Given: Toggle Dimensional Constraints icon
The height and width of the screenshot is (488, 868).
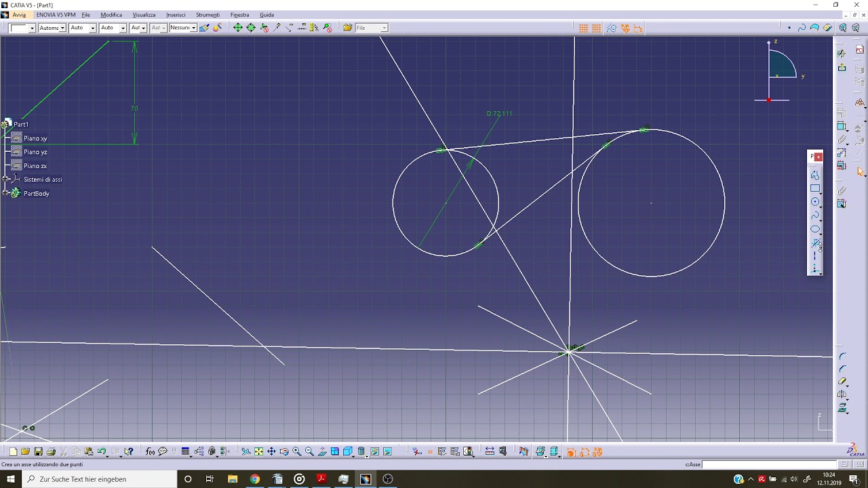Looking at the screenshot, I should pos(638,28).
